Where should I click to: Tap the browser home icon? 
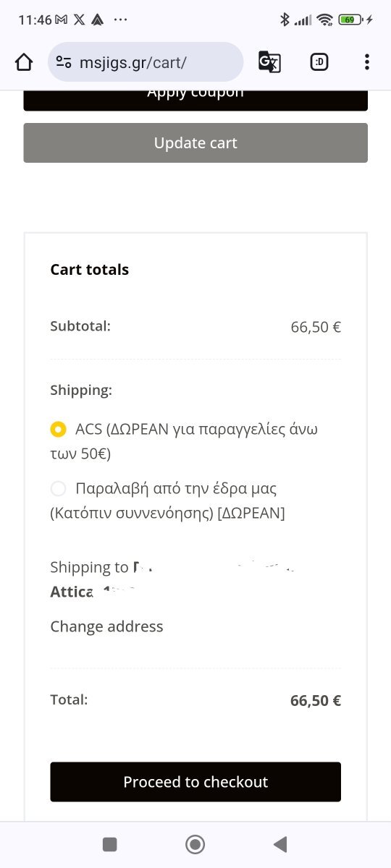point(24,62)
